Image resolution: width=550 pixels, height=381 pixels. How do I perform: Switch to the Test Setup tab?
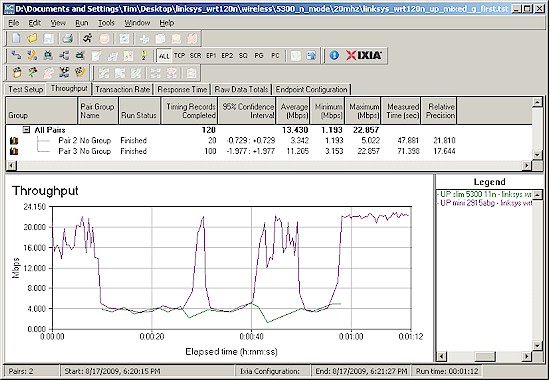[26, 89]
